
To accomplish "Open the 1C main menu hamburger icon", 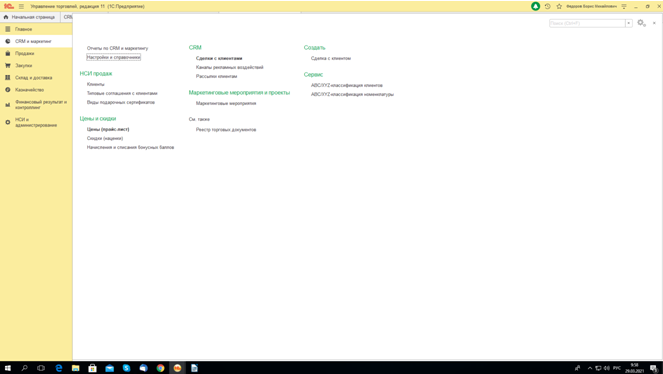I will coord(21,6).
